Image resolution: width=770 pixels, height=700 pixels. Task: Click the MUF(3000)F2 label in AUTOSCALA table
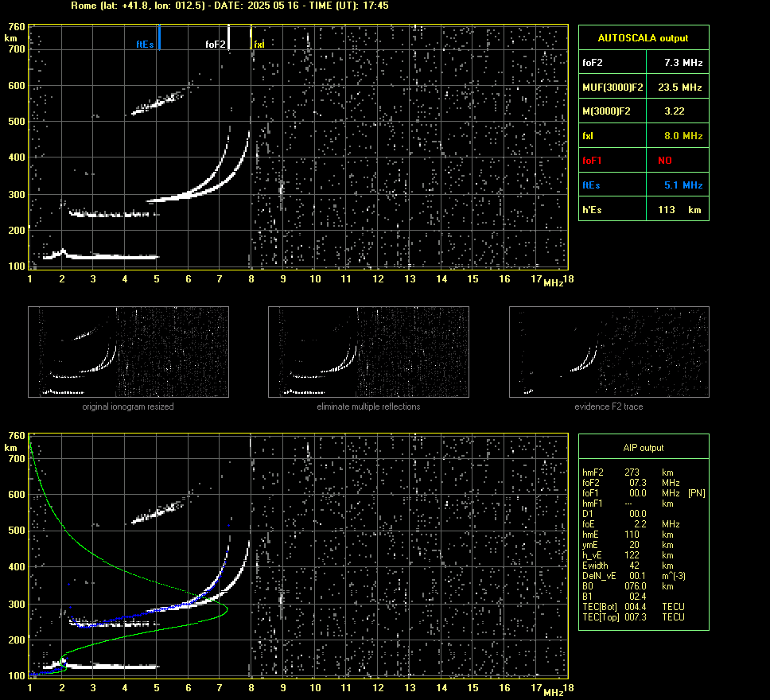pyautogui.click(x=612, y=87)
